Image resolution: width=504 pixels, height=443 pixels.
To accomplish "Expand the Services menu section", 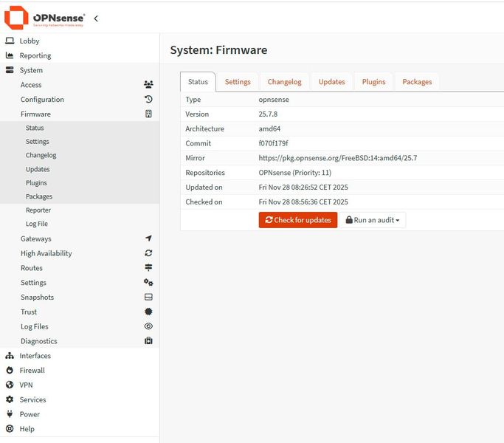I will [80, 399].
